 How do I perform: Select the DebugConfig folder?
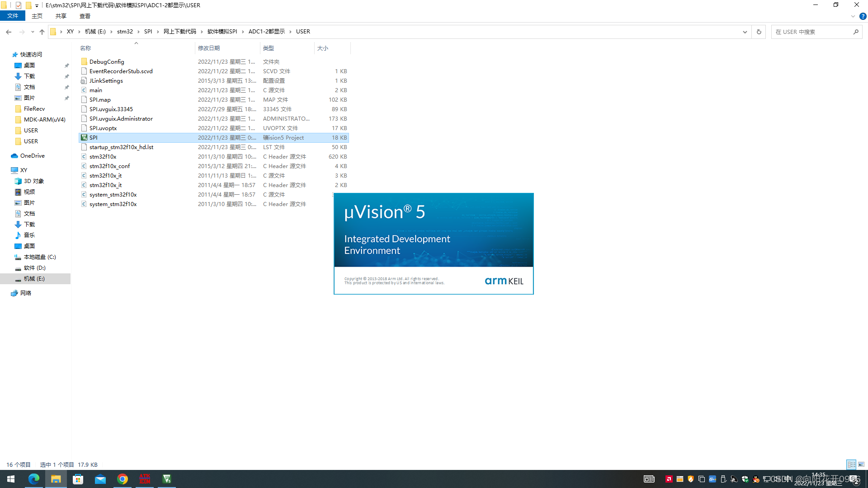107,62
